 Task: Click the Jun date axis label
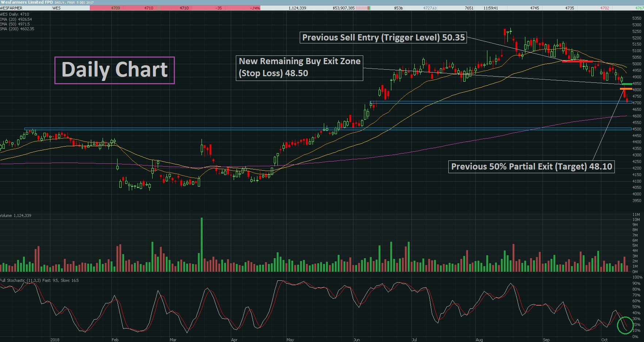tap(357, 340)
